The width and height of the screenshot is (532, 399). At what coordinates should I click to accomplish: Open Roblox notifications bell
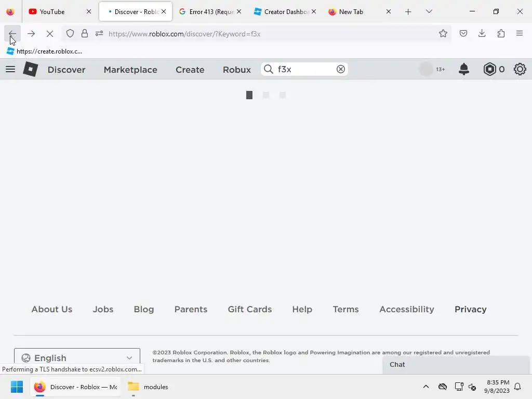pyautogui.click(x=464, y=69)
